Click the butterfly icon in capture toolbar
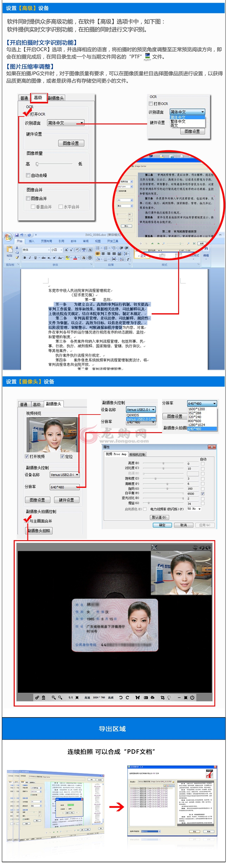Viewport: 228px width, 868px height. (x=137, y=697)
